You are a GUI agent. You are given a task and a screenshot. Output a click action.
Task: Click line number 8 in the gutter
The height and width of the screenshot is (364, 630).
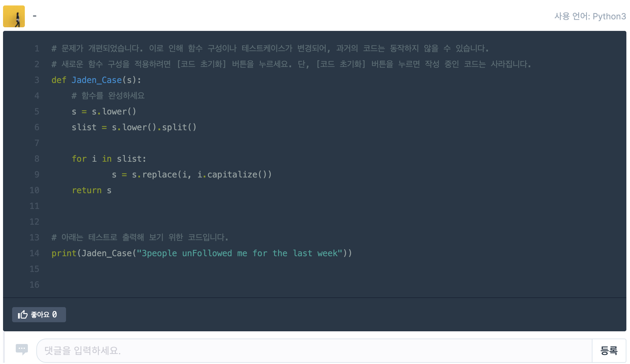[37, 159]
